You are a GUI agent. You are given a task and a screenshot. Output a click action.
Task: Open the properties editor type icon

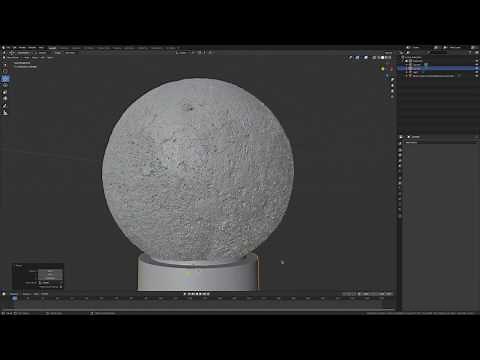401,137
